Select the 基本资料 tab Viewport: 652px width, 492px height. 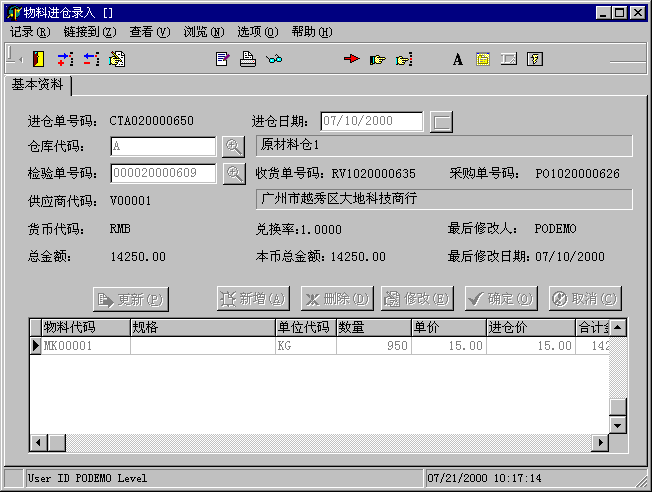(x=40, y=84)
